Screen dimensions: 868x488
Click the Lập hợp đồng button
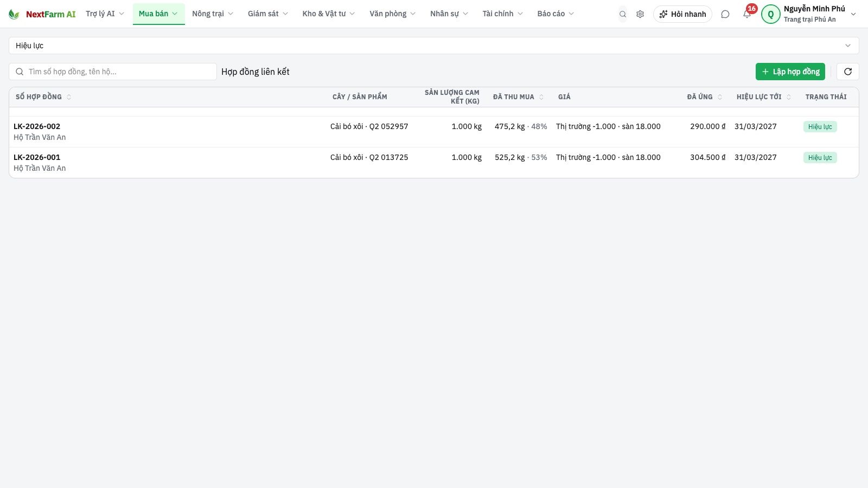click(790, 72)
